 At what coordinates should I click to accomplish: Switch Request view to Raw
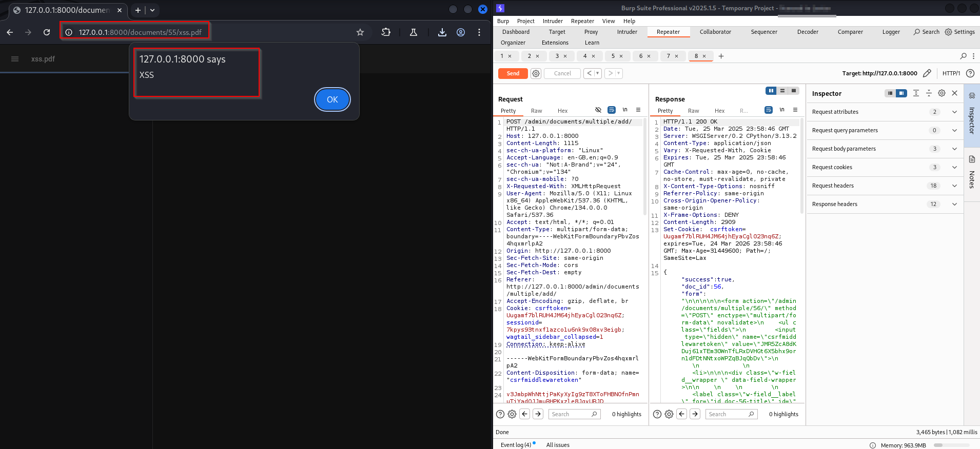(x=536, y=111)
